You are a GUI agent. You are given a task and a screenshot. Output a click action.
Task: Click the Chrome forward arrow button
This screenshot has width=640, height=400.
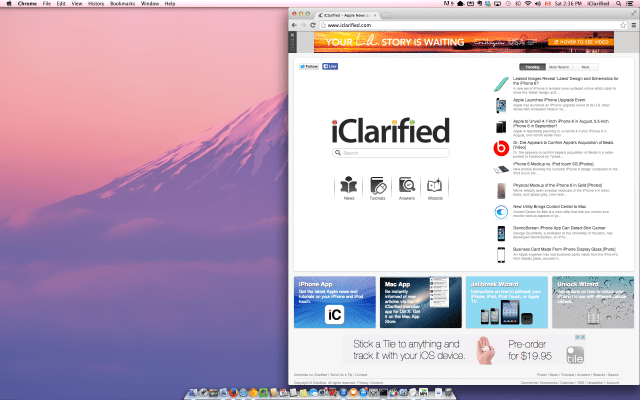(303, 25)
